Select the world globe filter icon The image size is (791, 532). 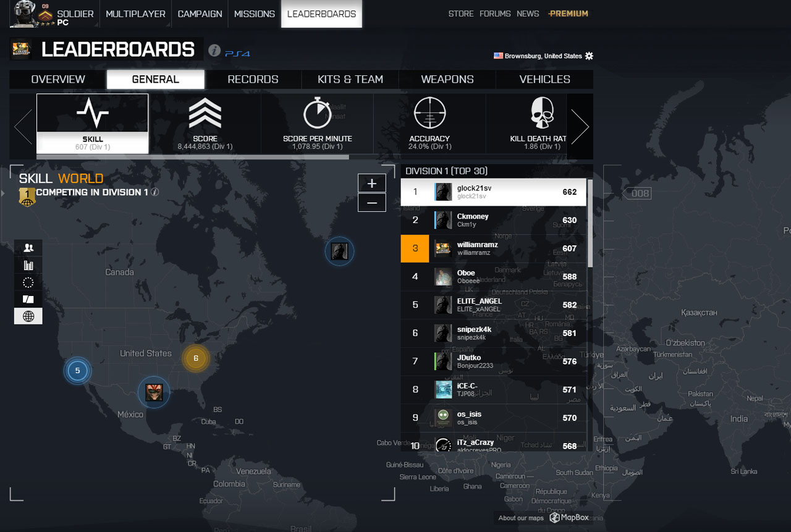point(28,316)
